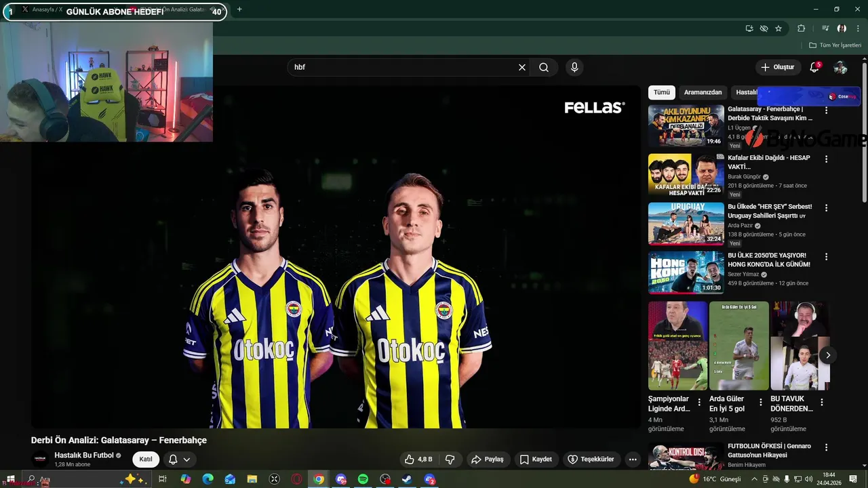The image size is (868, 488).
Task: Open options for Kafalar Ekibi Dağıldı video
Action: [826, 159]
